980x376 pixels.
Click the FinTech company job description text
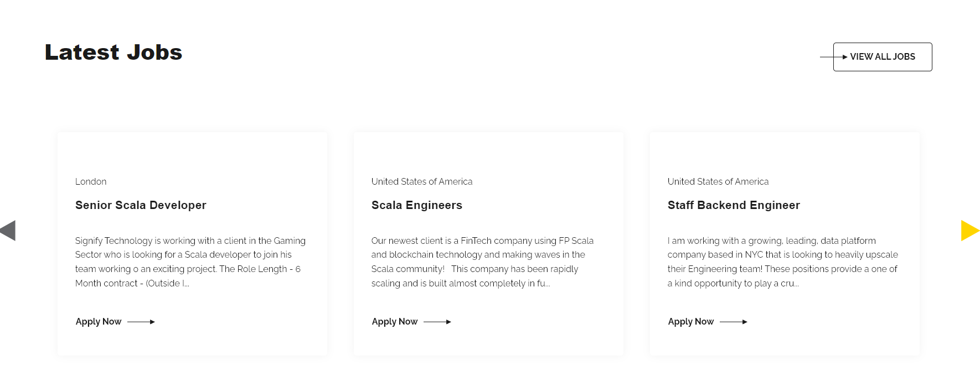(482, 262)
